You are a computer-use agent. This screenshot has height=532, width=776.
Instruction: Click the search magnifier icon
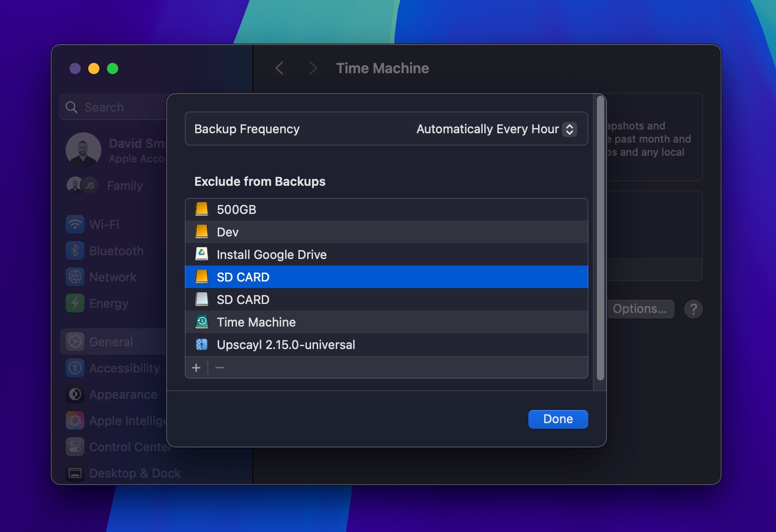pos(72,107)
